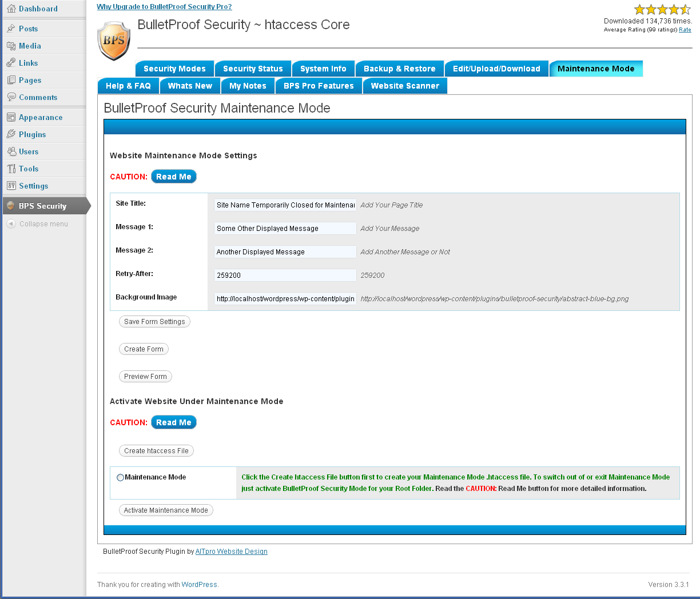Click the Settings sliders icon
700x599 pixels.
coord(11,186)
